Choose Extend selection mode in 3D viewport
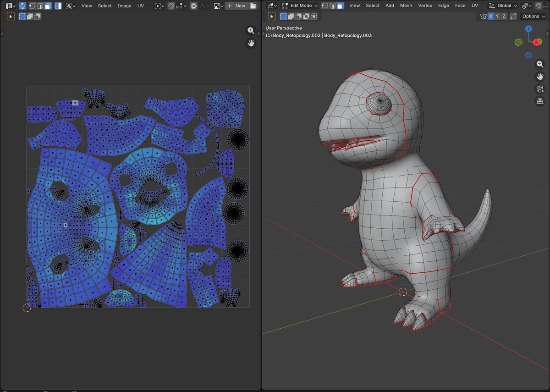The width and height of the screenshot is (550, 392). (x=291, y=16)
